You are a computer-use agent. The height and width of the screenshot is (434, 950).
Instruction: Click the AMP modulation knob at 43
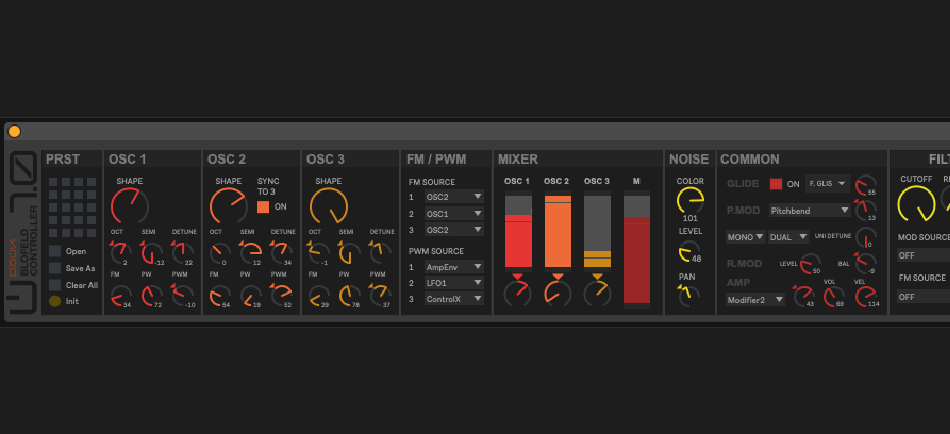click(805, 296)
